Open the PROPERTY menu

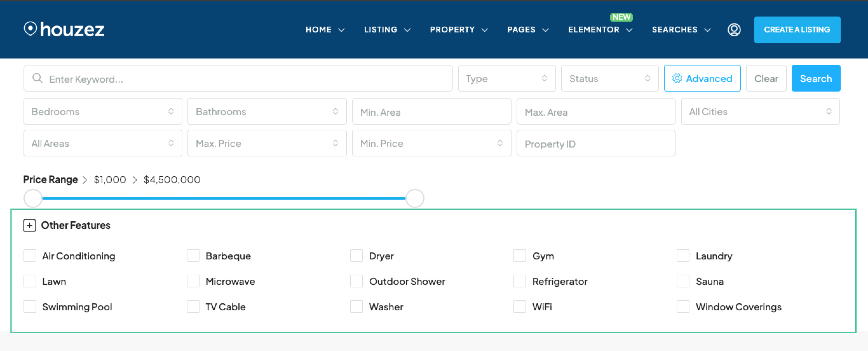pos(458,30)
